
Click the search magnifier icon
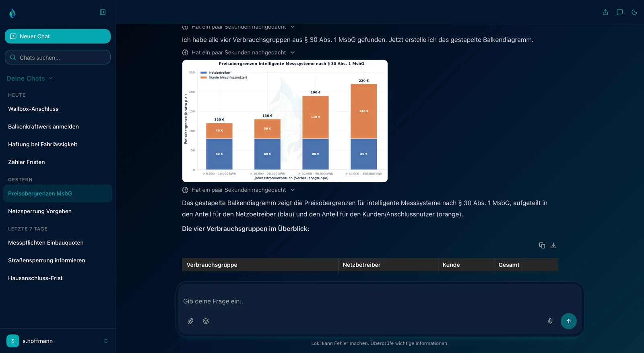click(x=13, y=57)
